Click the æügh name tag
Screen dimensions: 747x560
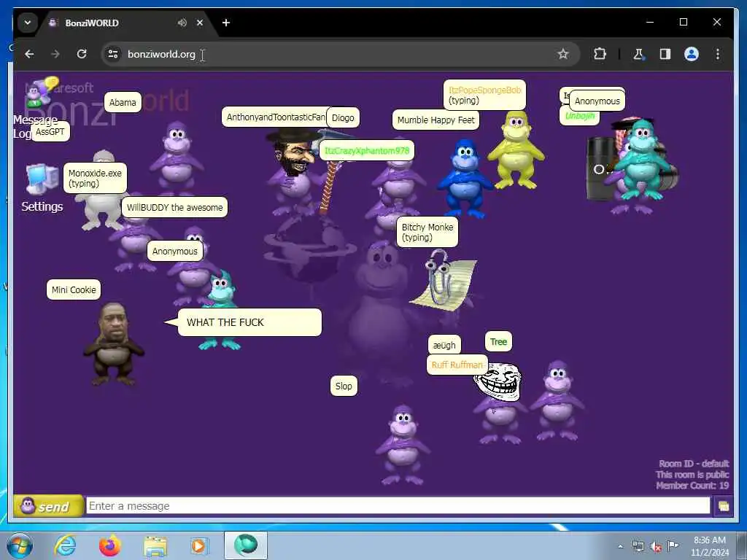444,345
